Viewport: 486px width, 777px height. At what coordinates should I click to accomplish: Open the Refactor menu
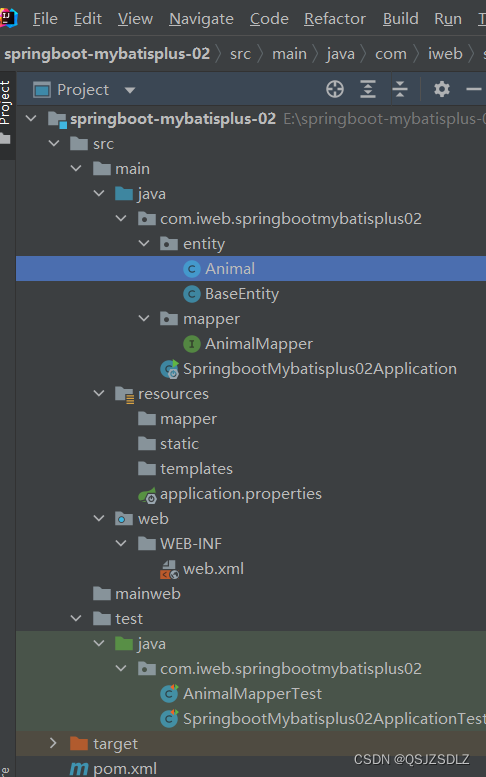(x=335, y=19)
